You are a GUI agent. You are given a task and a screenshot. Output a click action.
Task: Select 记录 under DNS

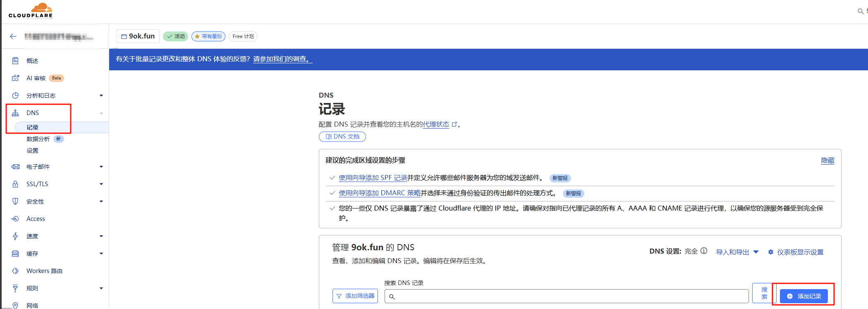[32, 127]
